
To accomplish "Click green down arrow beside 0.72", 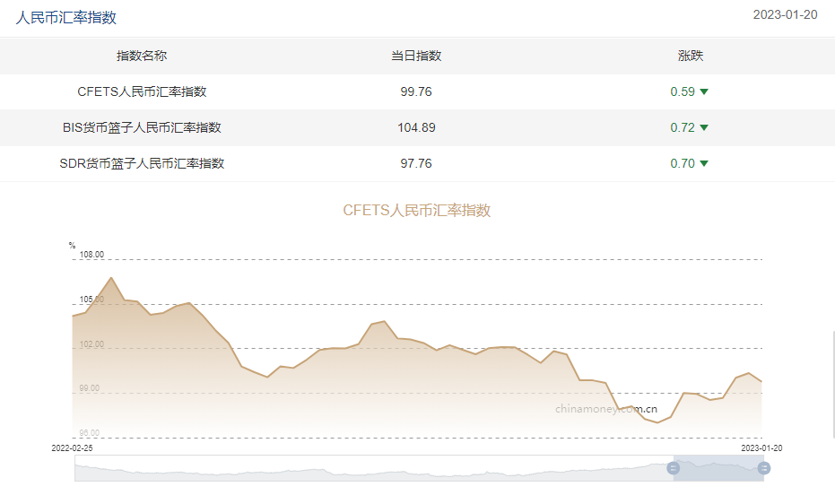I will coord(704,127).
